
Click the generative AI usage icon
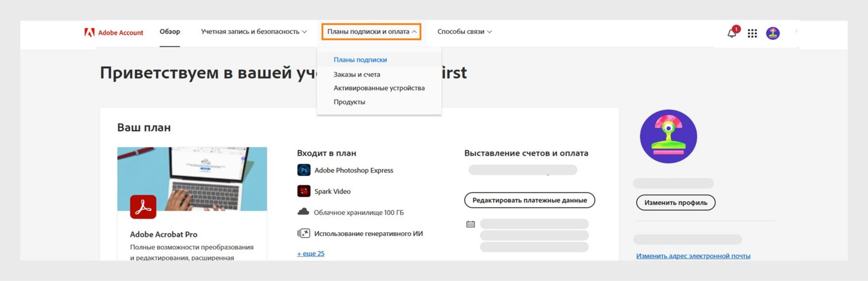[x=304, y=233]
